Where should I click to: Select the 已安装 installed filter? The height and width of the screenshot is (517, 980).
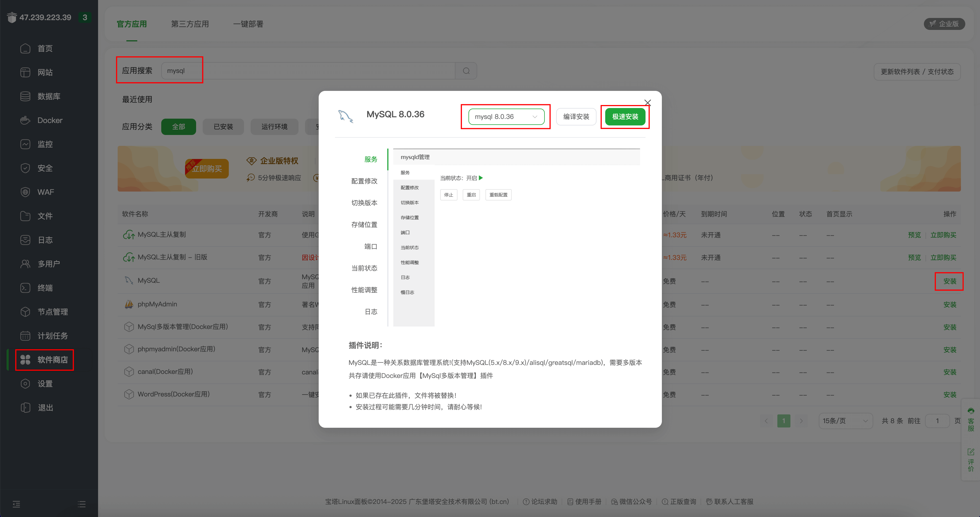(223, 127)
